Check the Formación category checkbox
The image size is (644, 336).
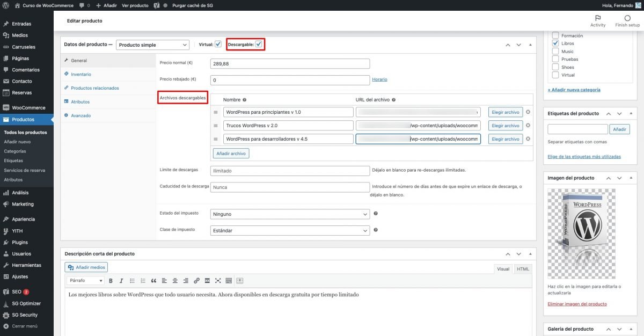click(555, 35)
